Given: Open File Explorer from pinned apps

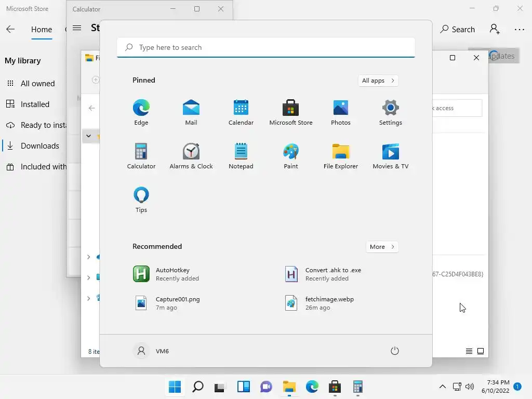Looking at the screenshot, I should tap(341, 156).
